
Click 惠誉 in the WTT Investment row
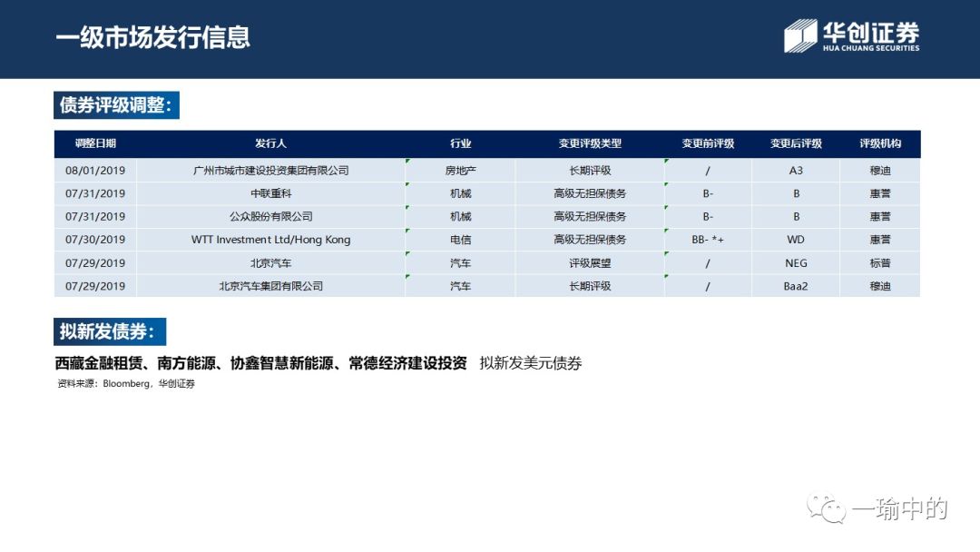[x=880, y=240]
